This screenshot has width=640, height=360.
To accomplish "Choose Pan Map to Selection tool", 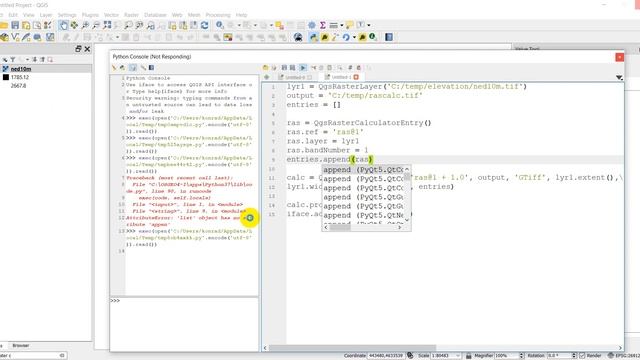I will [x=74, y=25].
